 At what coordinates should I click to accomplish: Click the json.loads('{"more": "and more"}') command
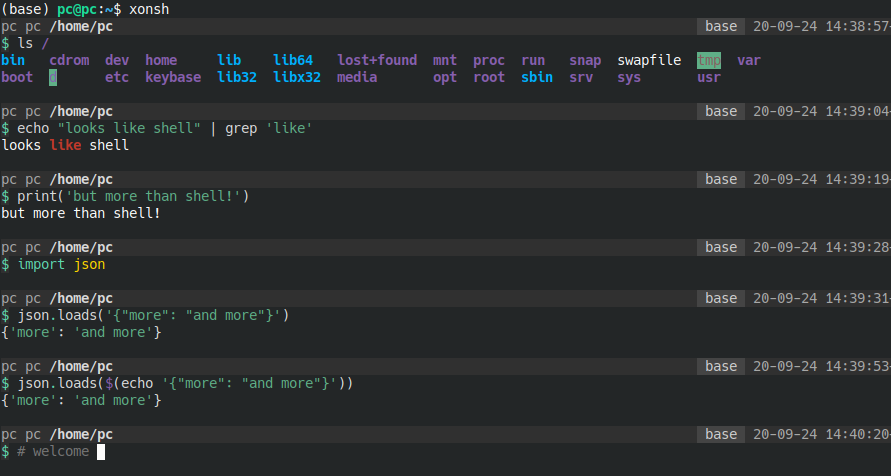[x=153, y=316]
